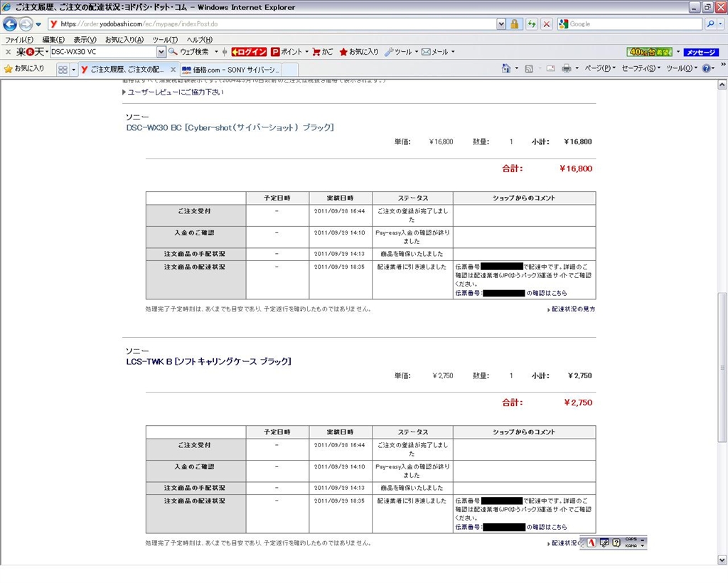Click the page scrollbar up arrow

722,85
